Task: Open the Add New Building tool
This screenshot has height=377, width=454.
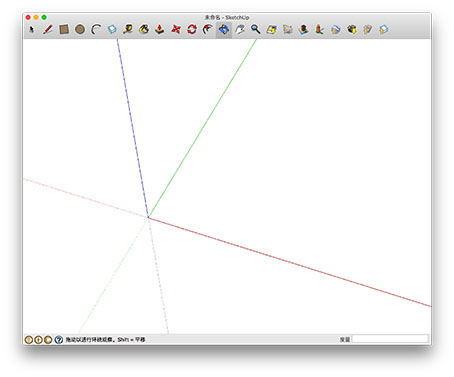Action: pos(303,30)
